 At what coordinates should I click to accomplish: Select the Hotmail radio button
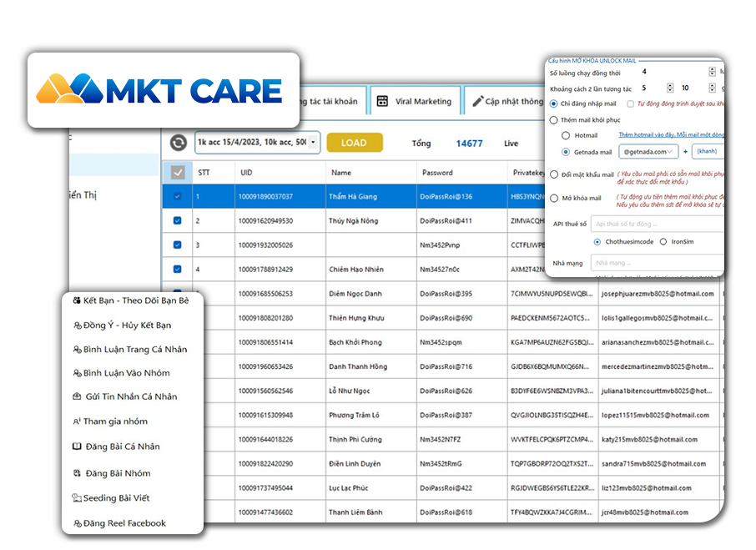567,135
